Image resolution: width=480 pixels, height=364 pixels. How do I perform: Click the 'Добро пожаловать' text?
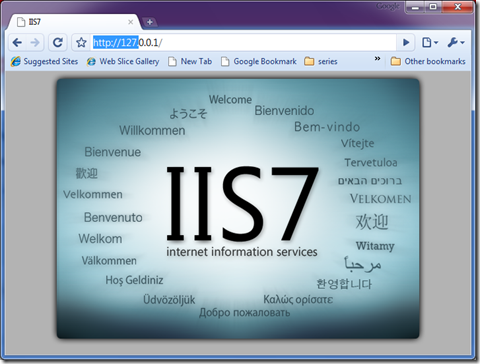245,313
